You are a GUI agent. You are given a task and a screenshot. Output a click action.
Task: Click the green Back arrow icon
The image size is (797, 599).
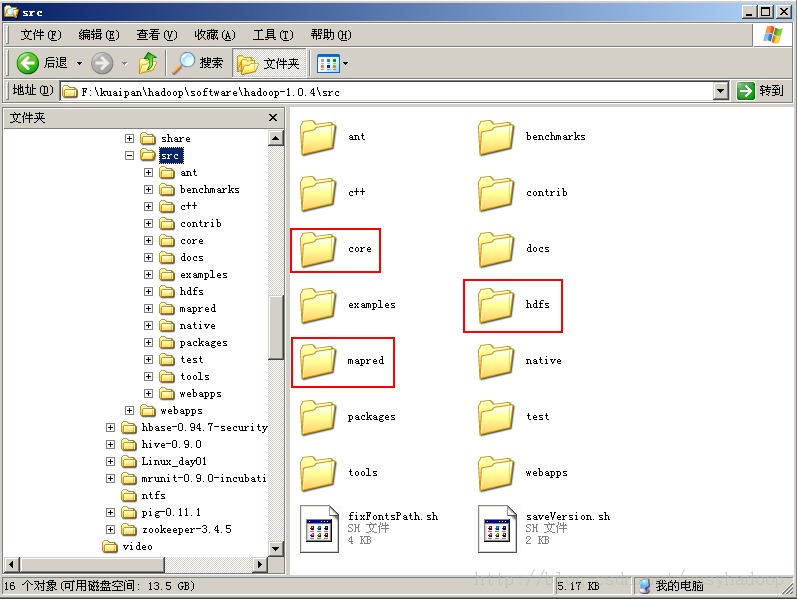27,64
